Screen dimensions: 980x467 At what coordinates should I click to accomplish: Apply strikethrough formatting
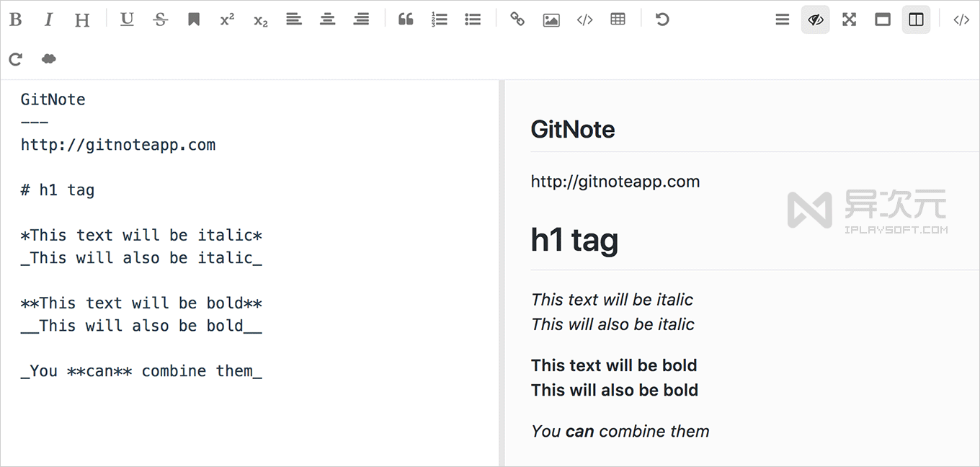tap(161, 19)
